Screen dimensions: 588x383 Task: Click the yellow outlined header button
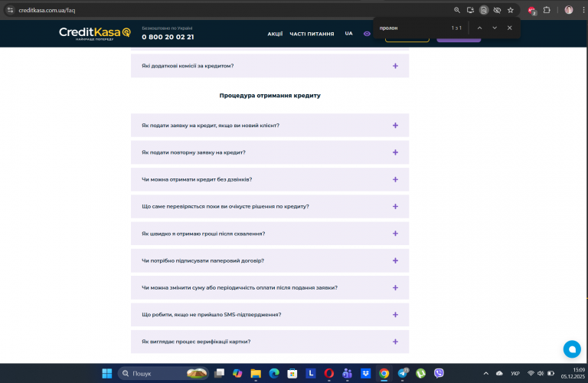pos(407,40)
